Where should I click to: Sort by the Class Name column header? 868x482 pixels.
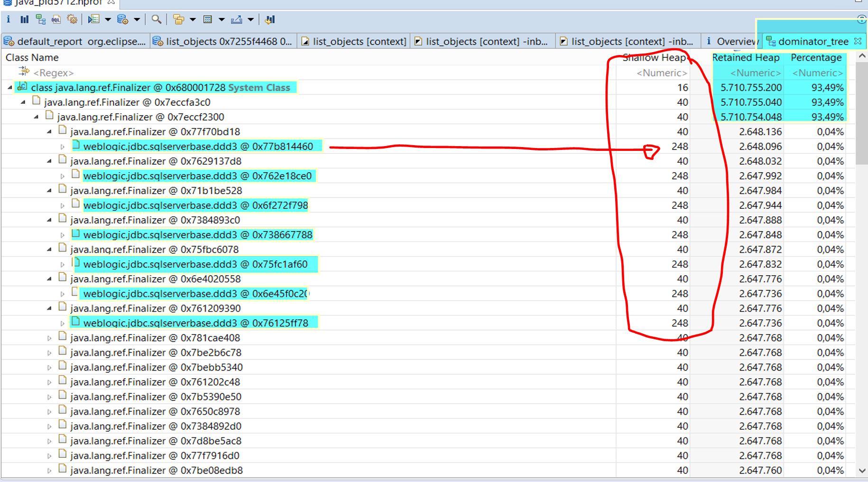pyautogui.click(x=32, y=57)
